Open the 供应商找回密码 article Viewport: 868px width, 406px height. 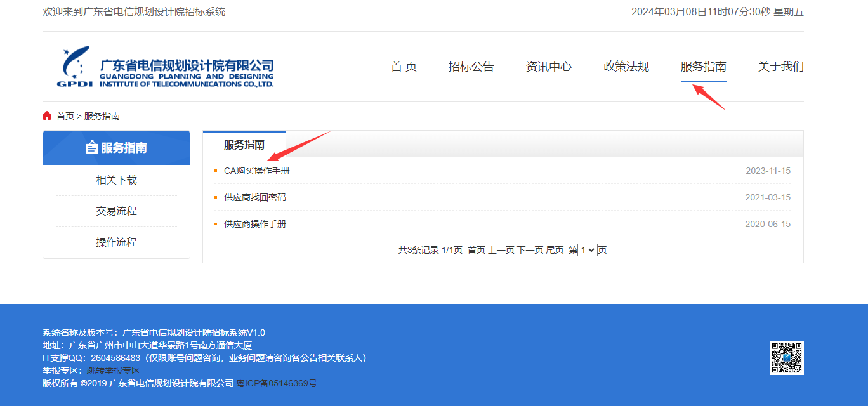[x=255, y=197]
